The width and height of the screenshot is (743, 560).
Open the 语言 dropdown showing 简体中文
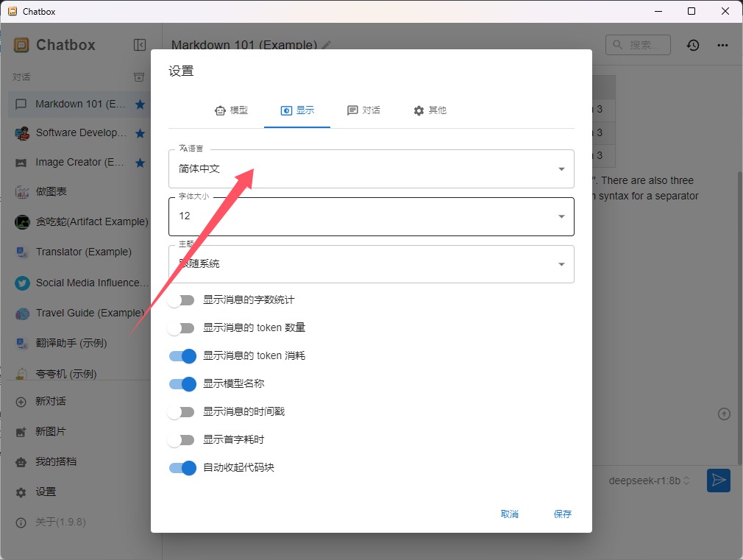[x=371, y=169]
